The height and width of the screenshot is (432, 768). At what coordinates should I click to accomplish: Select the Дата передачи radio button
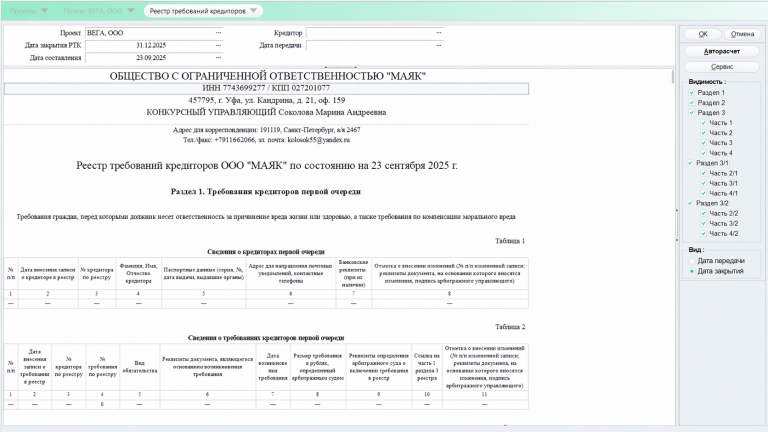tap(692, 261)
